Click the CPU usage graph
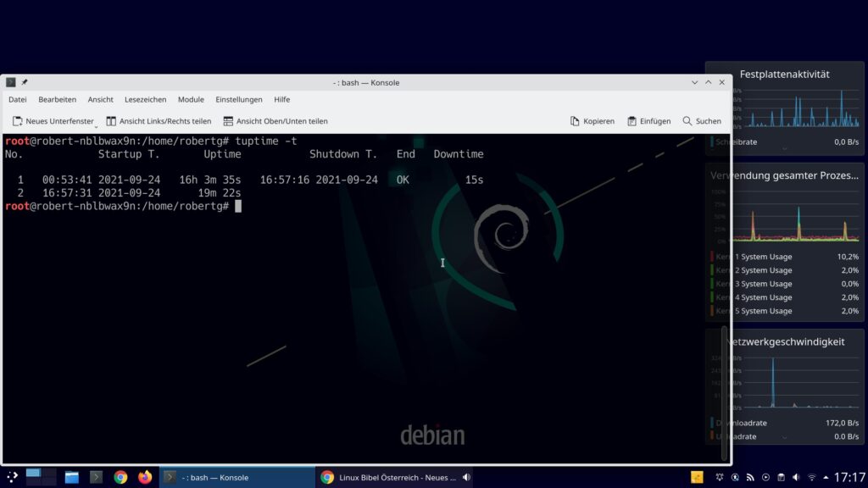 (796, 216)
